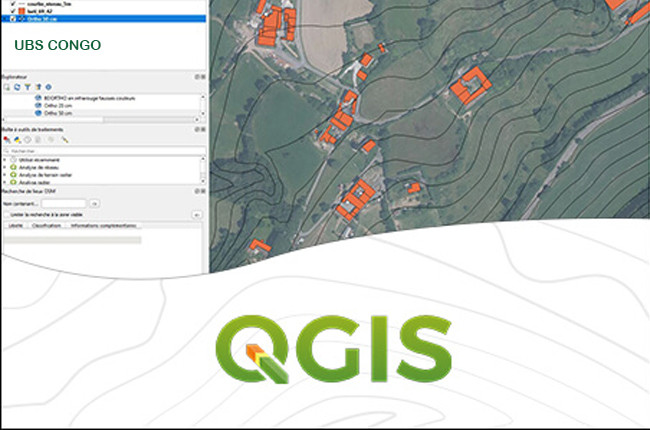Screen dimensions: 650x430
Task: Click the wrench options icon in toolbox
Action: 65,140
